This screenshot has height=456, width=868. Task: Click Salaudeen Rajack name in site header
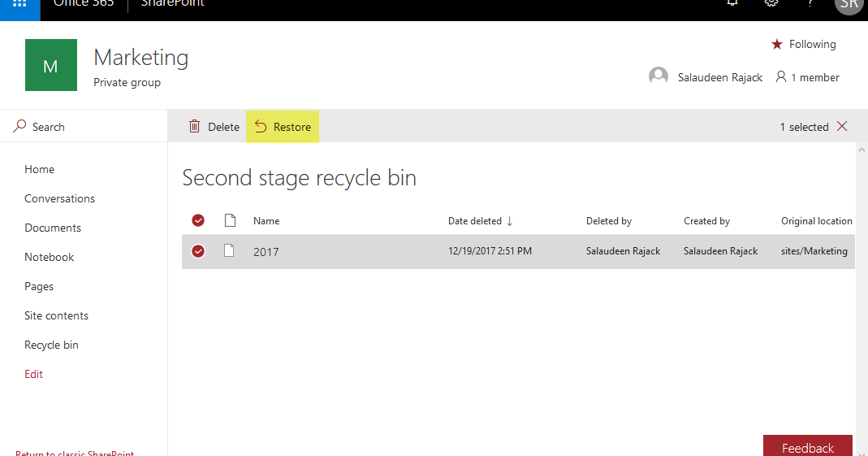pyautogui.click(x=720, y=77)
